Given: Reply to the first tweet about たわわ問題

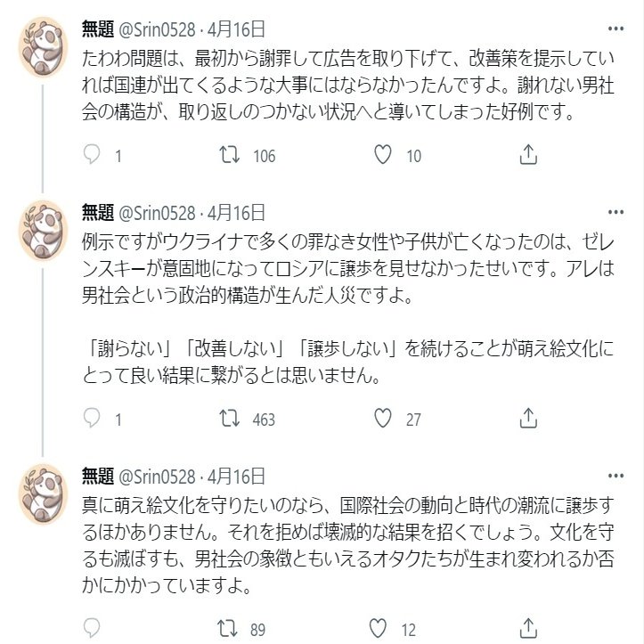Looking at the screenshot, I should [x=93, y=156].
